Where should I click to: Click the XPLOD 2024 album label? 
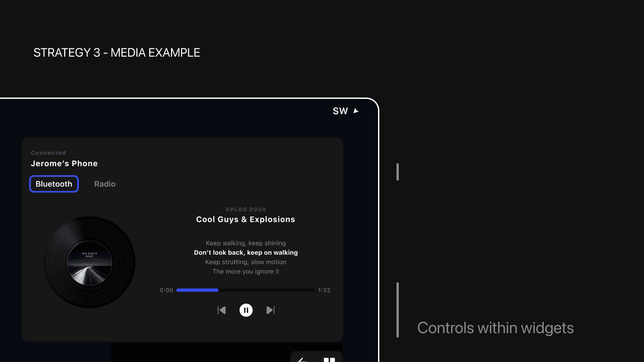pyautogui.click(x=246, y=209)
